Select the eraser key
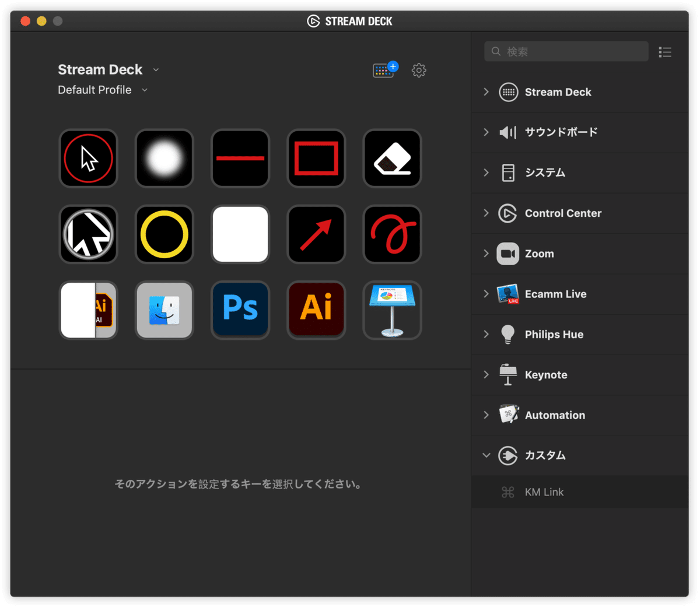This screenshot has height=608, width=700. [392, 159]
